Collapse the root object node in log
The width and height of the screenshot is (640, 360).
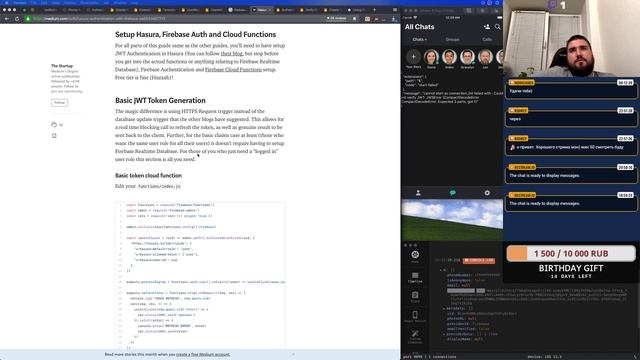(x=440, y=270)
